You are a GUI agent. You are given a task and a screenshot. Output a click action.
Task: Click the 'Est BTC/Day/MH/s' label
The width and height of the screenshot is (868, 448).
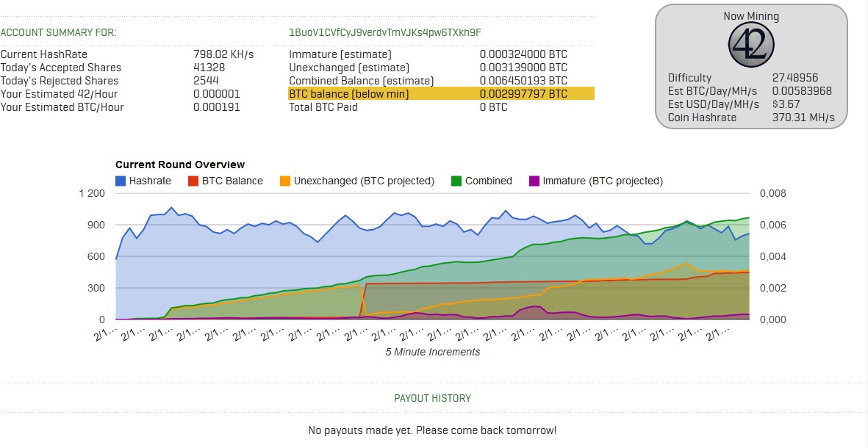click(x=712, y=91)
